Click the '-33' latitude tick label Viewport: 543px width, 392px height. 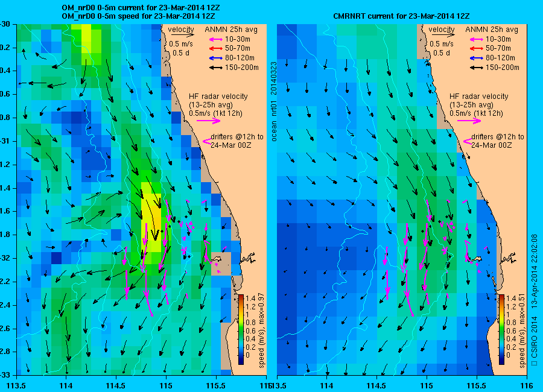click(5, 375)
